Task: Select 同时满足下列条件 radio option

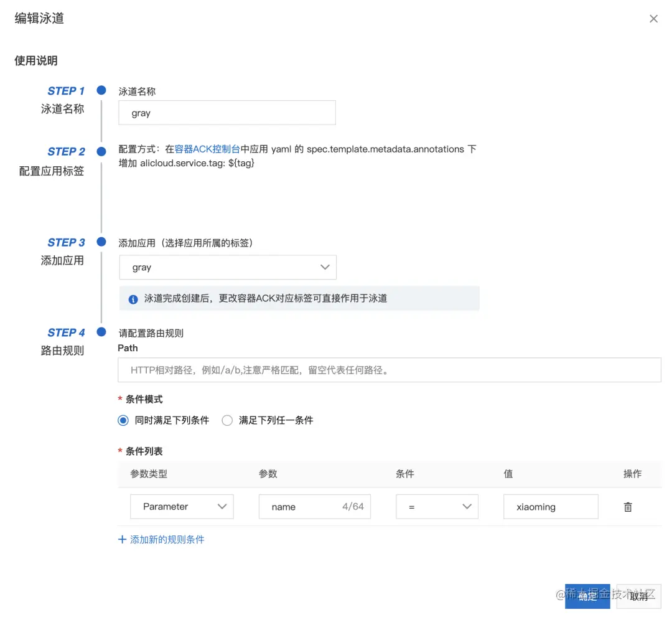Action: (123, 420)
